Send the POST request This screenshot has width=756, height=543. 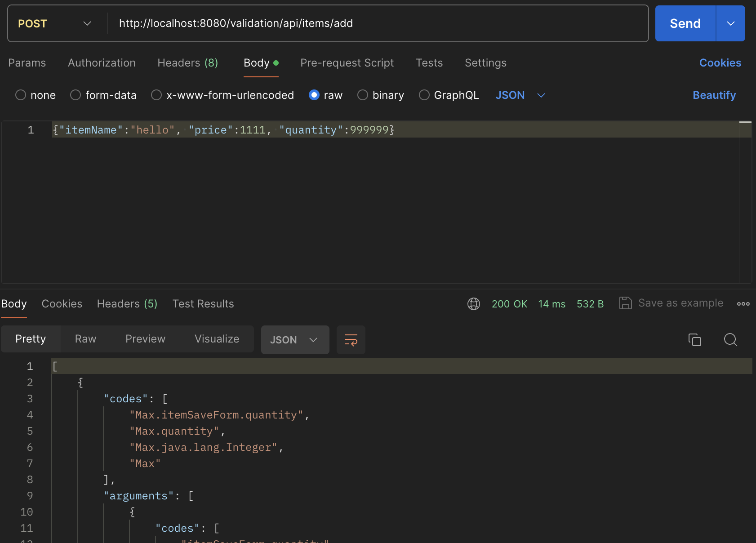click(684, 23)
